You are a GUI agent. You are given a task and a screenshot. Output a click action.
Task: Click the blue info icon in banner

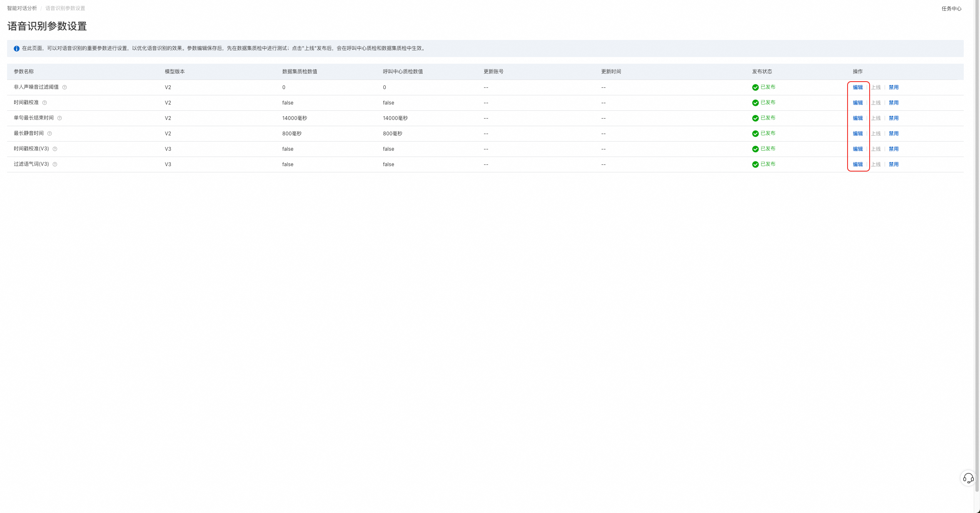coord(17,49)
